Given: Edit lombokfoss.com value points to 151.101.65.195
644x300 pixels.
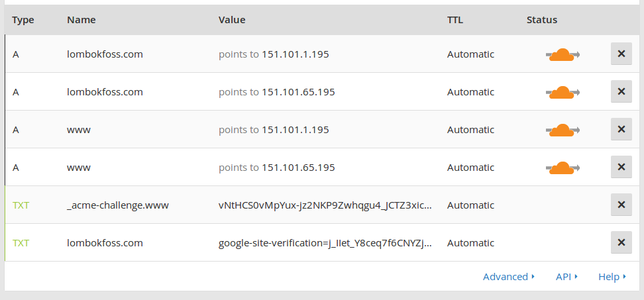Looking at the screenshot, I should click(x=277, y=92).
